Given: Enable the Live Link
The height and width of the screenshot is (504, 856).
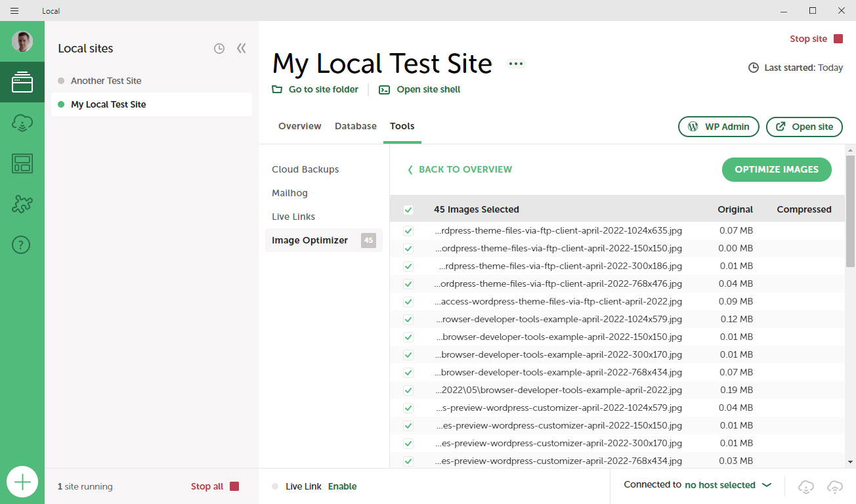Looking at the screenshot, I should pyautogui.click(x=342, y=486).
